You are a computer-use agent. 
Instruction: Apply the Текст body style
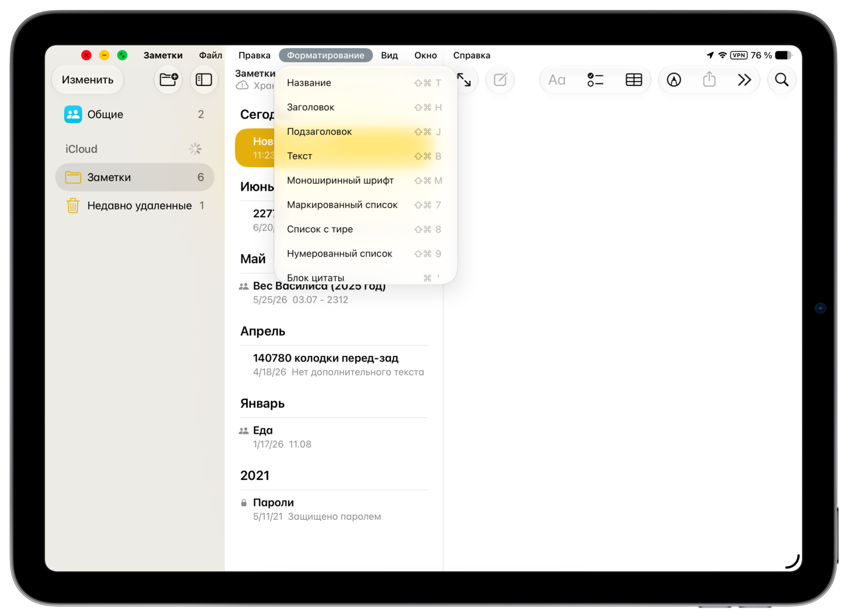[x=366, y=156]
